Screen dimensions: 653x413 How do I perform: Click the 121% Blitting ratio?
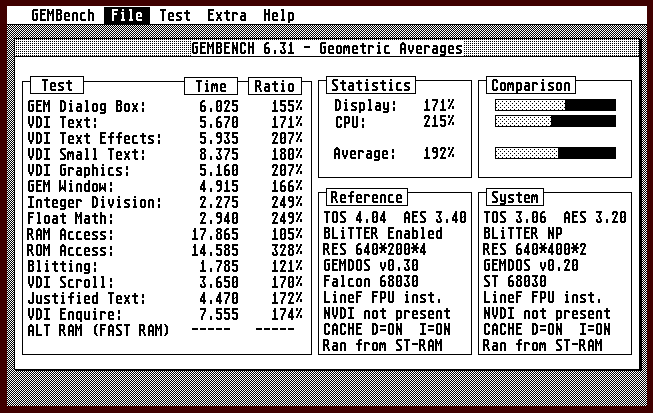[x=287, y=266]
